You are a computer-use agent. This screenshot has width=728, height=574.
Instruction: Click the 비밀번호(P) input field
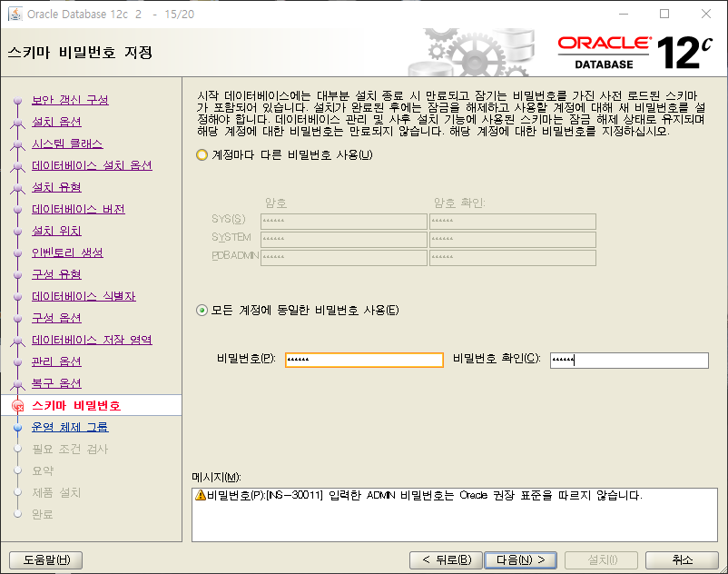click(x=364, y=360)
